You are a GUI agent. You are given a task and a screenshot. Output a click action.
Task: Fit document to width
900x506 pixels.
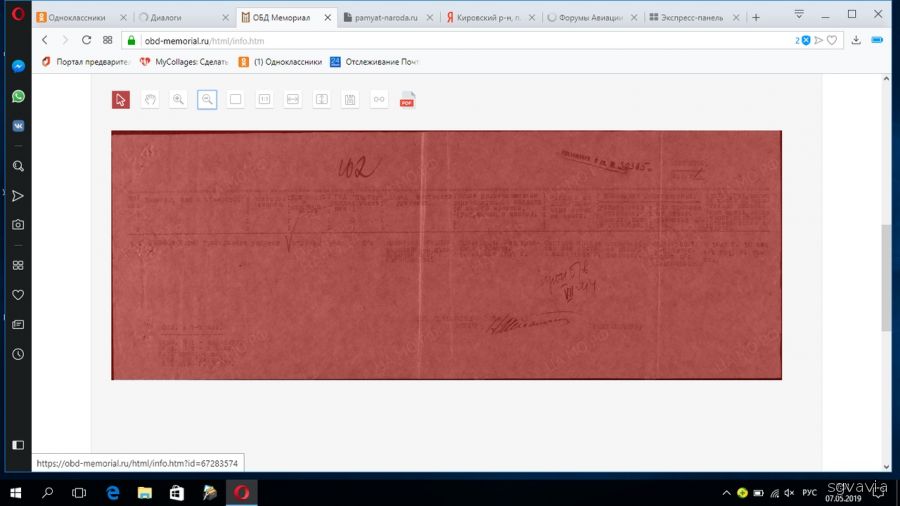(x=293, y=99)
